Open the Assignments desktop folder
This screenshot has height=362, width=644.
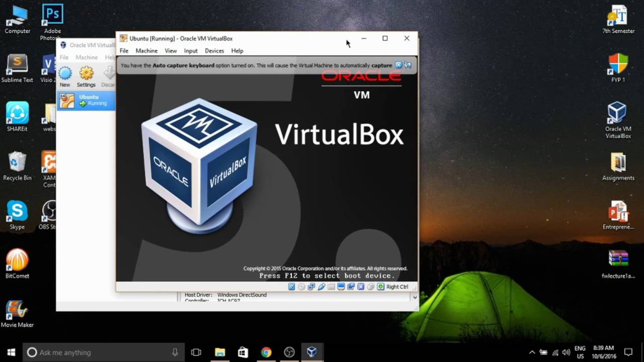[x=618, y=166]
